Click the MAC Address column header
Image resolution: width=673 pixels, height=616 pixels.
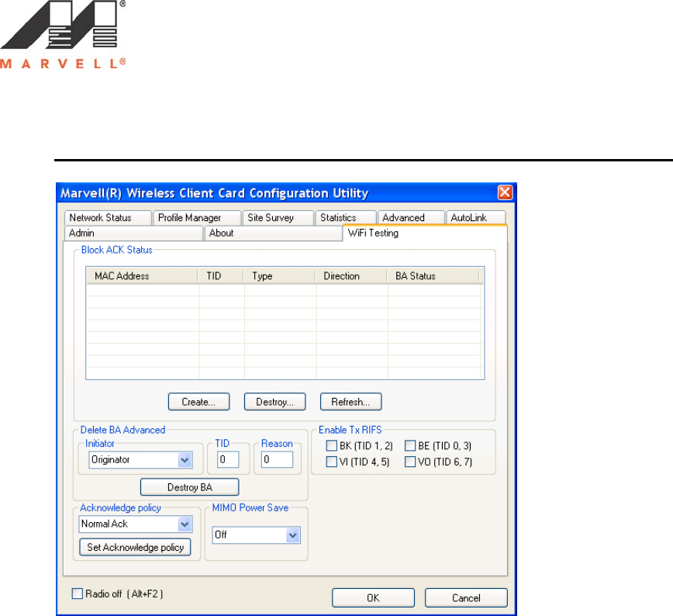(142, 275)
